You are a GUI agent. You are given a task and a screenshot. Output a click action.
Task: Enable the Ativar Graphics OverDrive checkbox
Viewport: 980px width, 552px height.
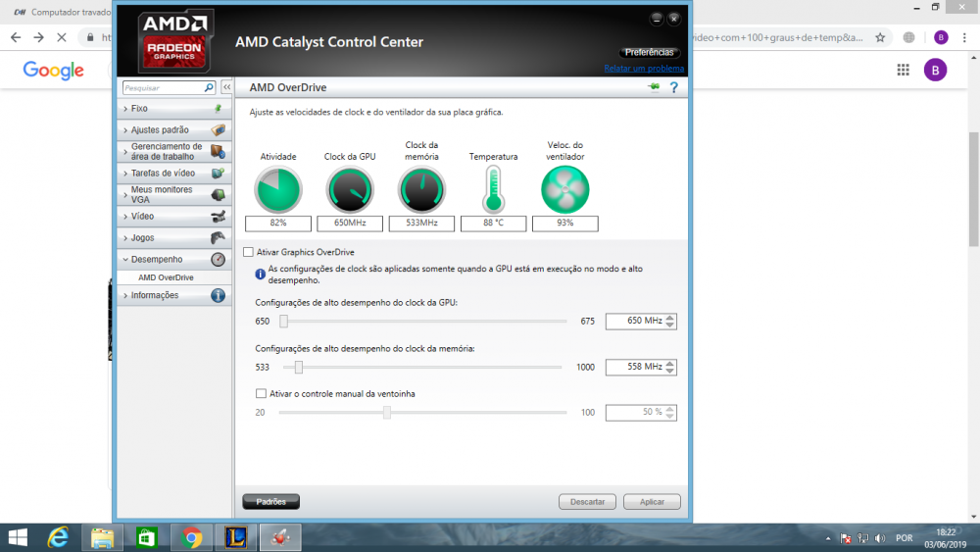point(248,252)
